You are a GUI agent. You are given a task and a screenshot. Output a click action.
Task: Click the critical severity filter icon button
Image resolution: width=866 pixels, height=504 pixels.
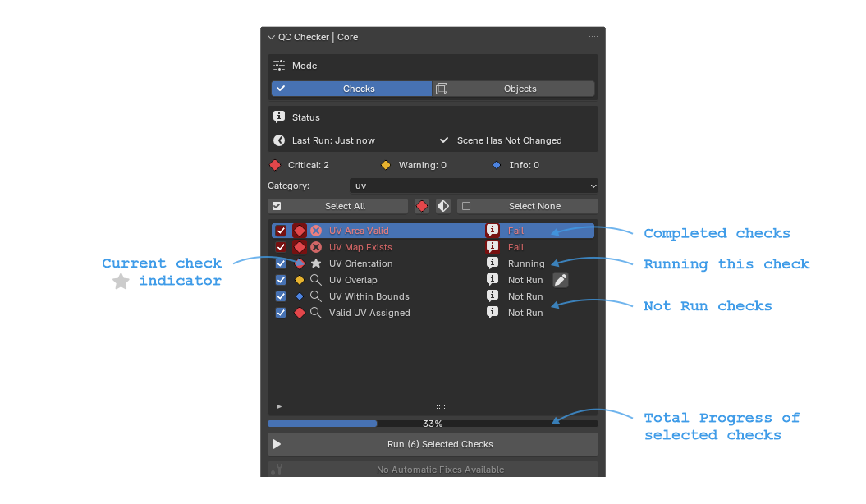point(421,207)
